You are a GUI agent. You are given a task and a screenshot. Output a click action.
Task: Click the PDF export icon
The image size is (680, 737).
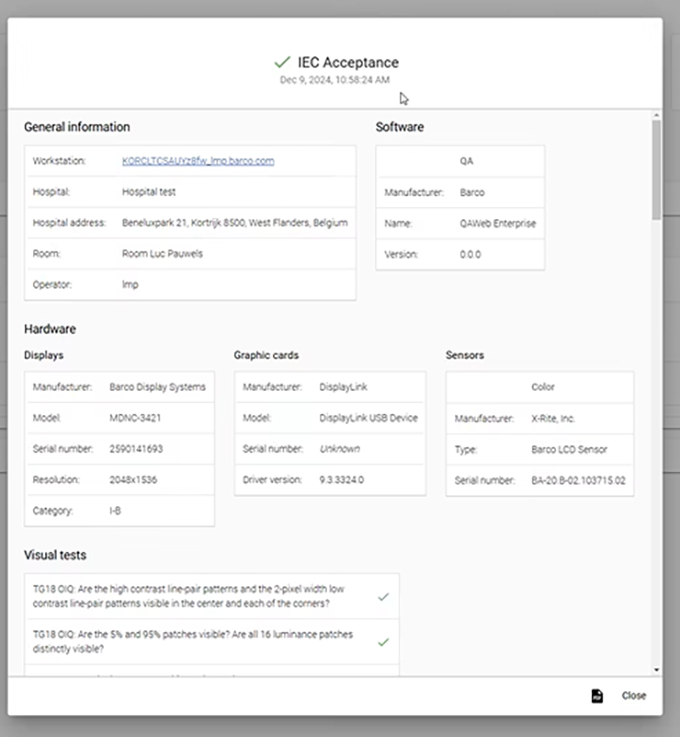pyautogui.click(x=597, y=696)
